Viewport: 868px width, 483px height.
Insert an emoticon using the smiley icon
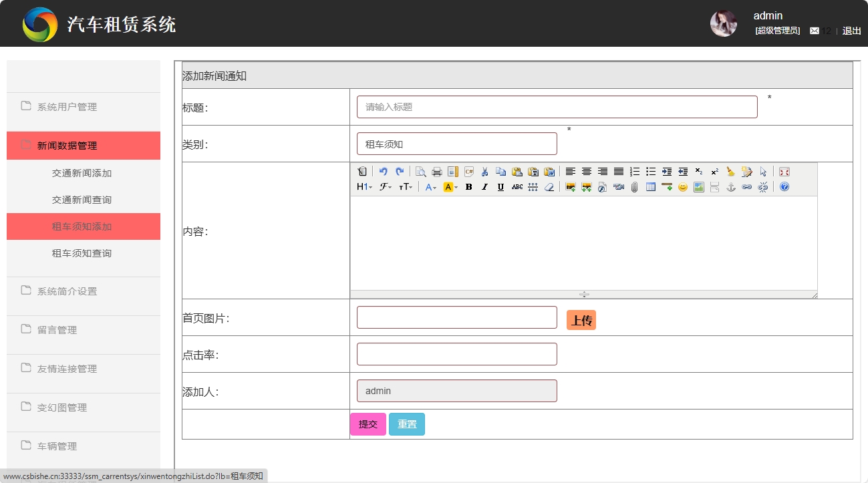[683, 188]
